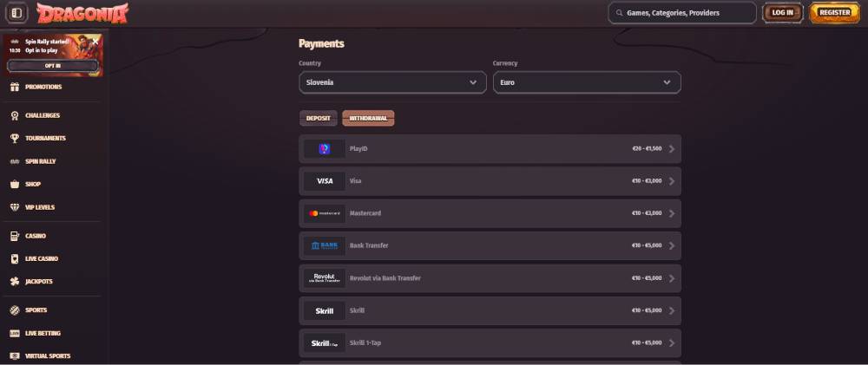Expand the Visa payment row arrow

(x=672, y=181)
